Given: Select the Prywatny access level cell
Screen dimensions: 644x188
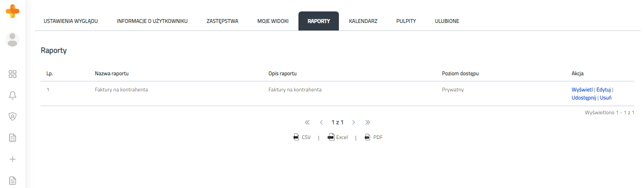Looking at the screenshot, I should (x=453, y=89).
